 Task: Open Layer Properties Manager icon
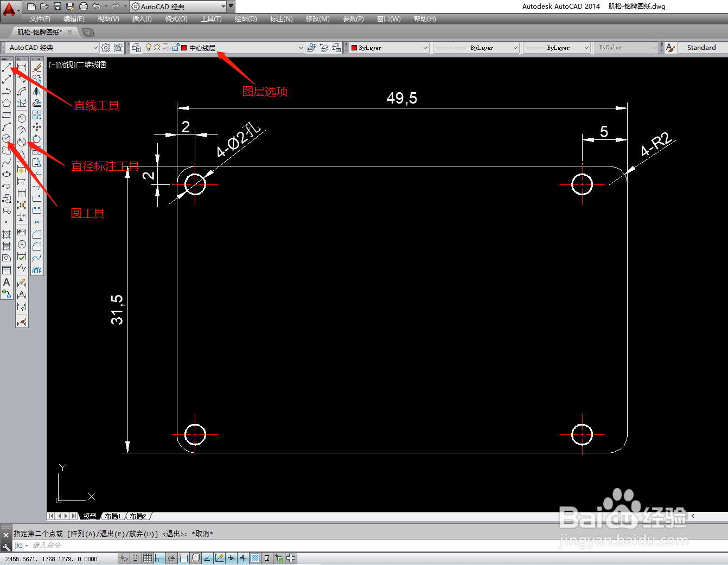[136, 48]
